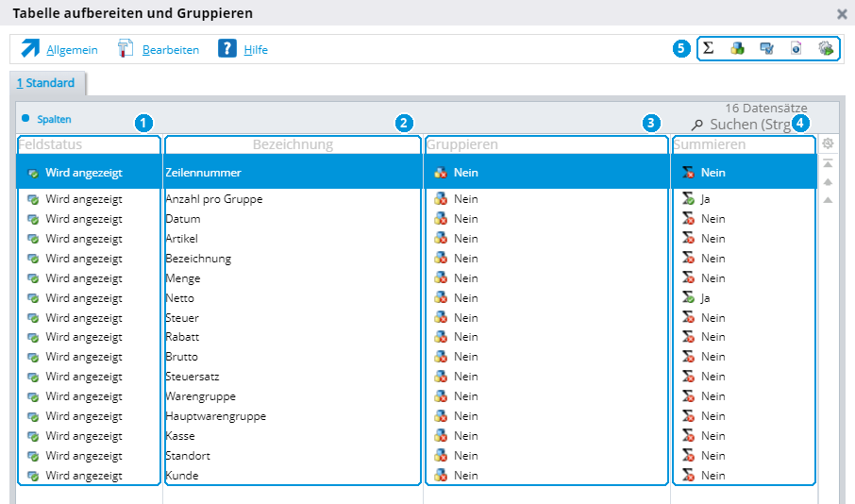Toggle Summieren icon for Steuer row

(x=688, y=317)
